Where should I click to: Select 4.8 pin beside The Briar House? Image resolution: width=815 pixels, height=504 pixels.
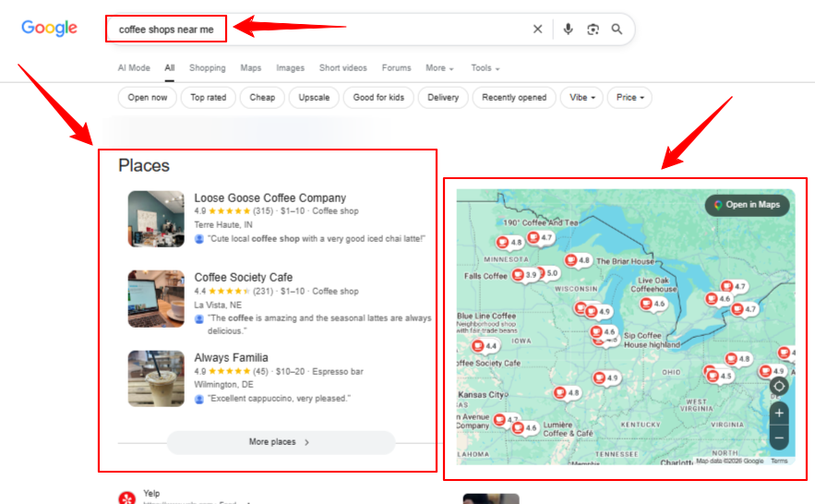[x=578, y=259]
